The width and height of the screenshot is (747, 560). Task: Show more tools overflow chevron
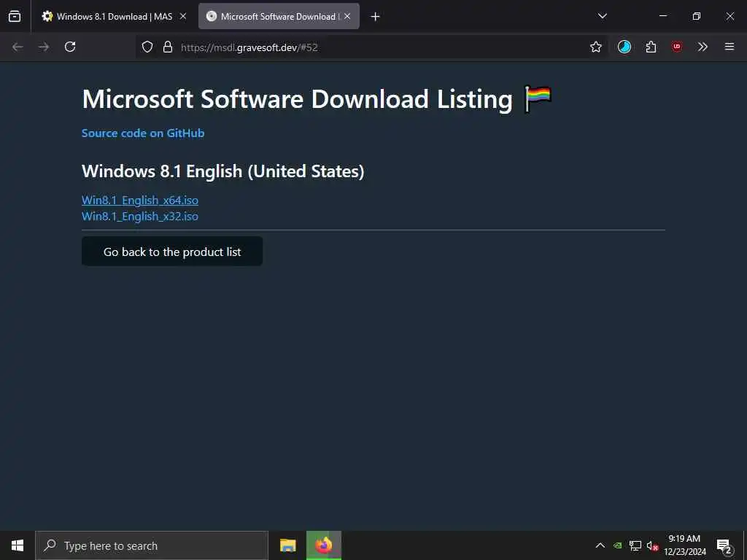[x=703, y=47]
